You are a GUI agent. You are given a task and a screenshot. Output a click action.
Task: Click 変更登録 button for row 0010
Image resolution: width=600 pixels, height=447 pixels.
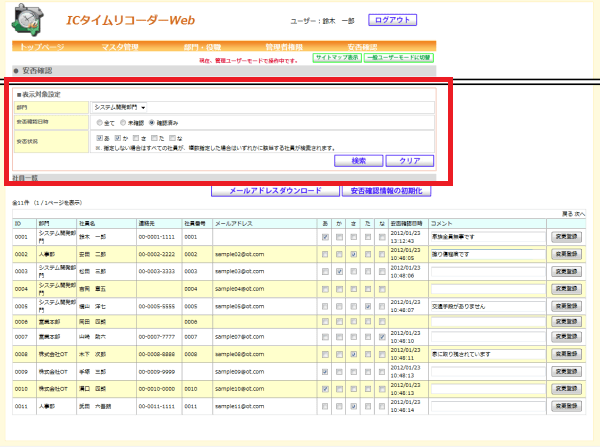[x=566, y=389]
